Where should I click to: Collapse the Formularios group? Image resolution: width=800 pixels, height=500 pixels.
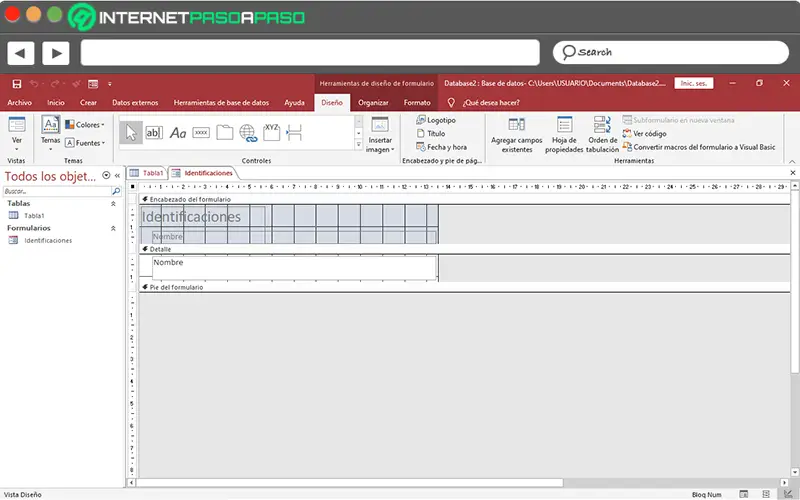click(x=113, y=228)
